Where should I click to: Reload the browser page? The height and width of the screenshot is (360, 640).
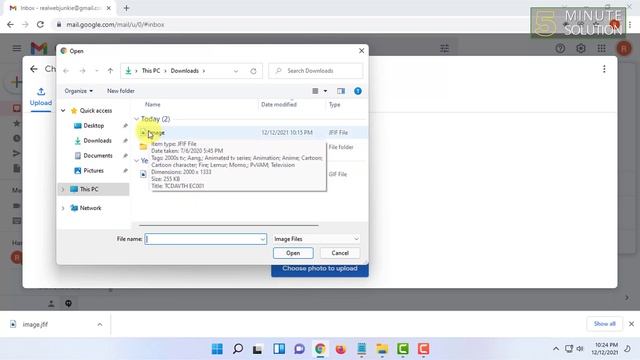click(40, 24)
